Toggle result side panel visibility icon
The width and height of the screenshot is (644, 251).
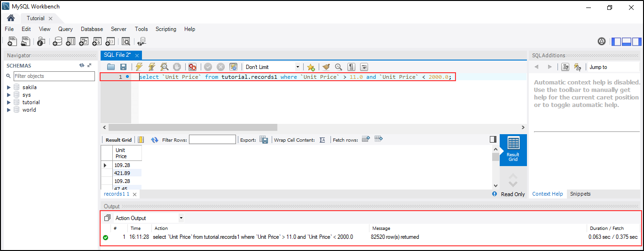point(493,139)
